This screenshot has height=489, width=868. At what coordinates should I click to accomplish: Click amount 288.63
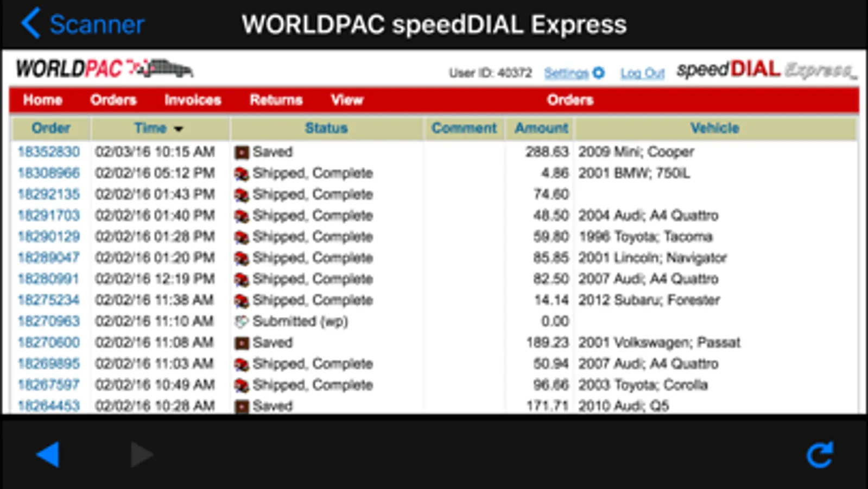tap(547, 152)
